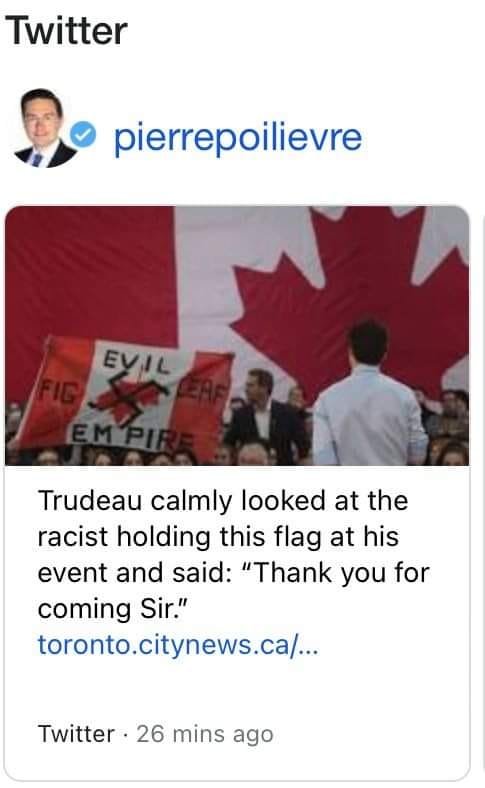This screenshot has height=788, width=485.
Task: Click the blue verified checkmark badge
Action: pos(82,136)
